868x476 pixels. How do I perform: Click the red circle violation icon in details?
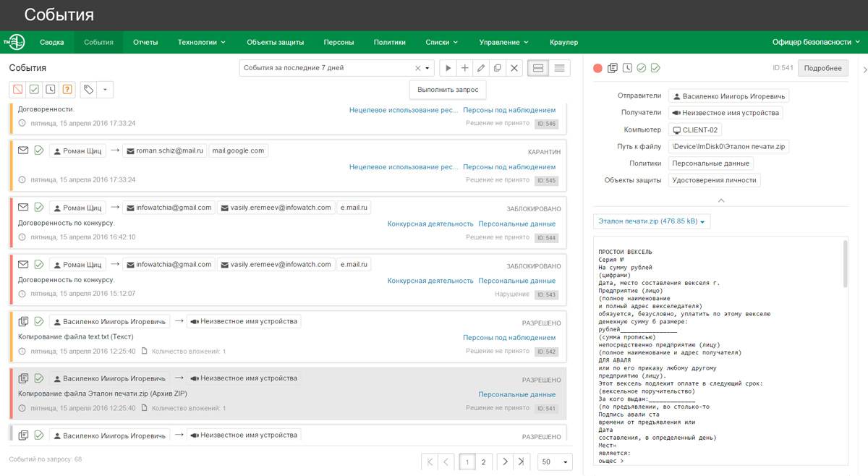click(597, 68)
